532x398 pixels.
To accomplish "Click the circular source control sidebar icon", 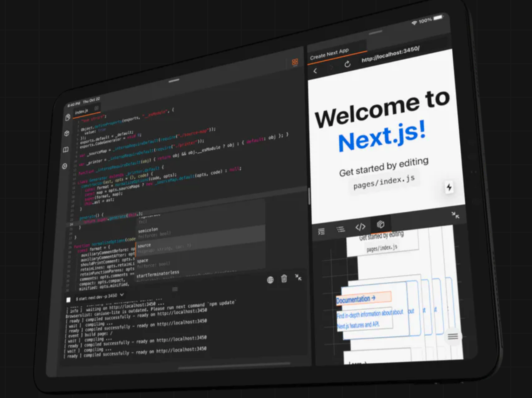I will 65,166.
